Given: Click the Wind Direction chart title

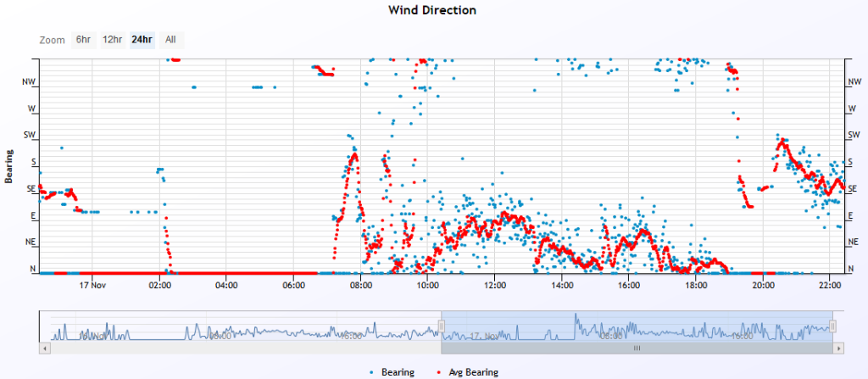Looking at the screenshot, I should (x=432, y=10).
